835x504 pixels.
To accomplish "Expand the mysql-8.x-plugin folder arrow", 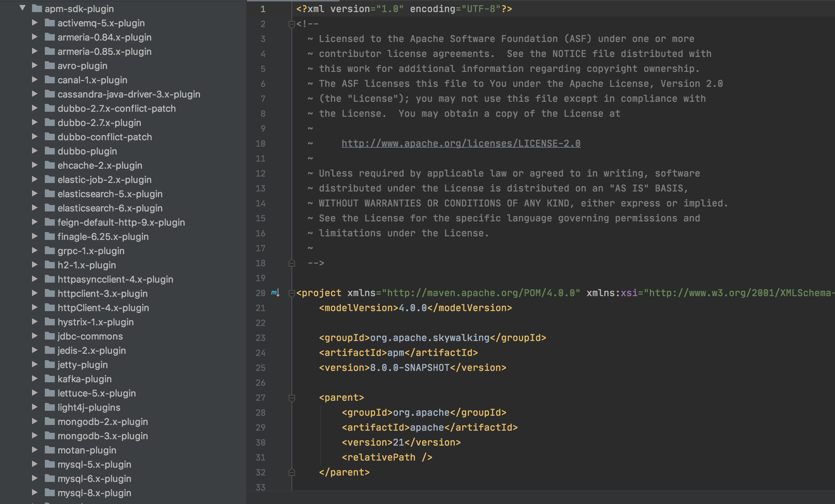I will [x=35, y=493].
